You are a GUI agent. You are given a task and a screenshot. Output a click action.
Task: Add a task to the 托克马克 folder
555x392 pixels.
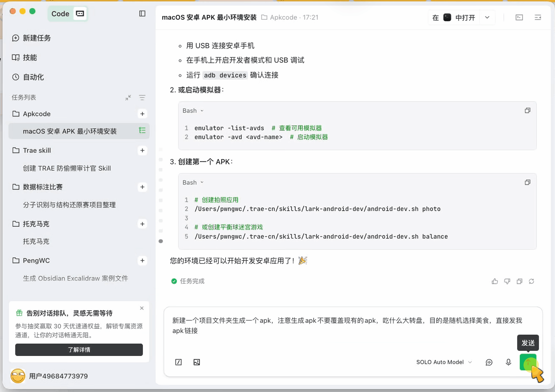(142, 224)
